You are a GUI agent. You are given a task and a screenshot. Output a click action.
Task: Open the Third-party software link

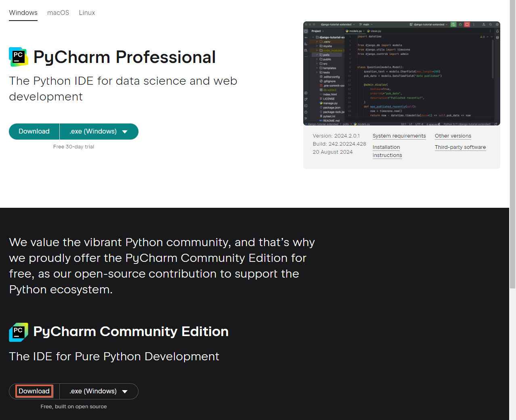pyautogui.click(x=460, y=147)
